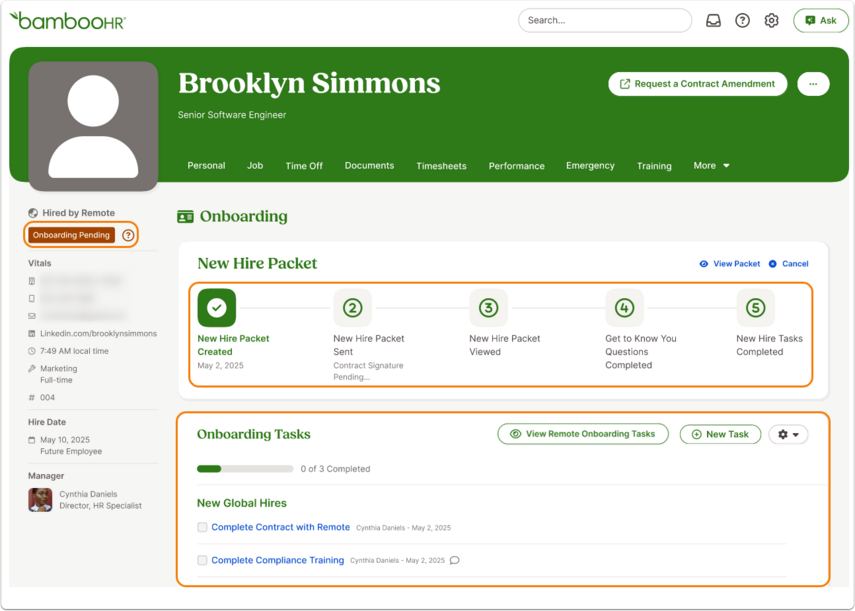The width and height of the screenshot is (855, 611).
Task: Select step 5 New Hire Tasks Completed icon
Action: (x=755, y=308)
